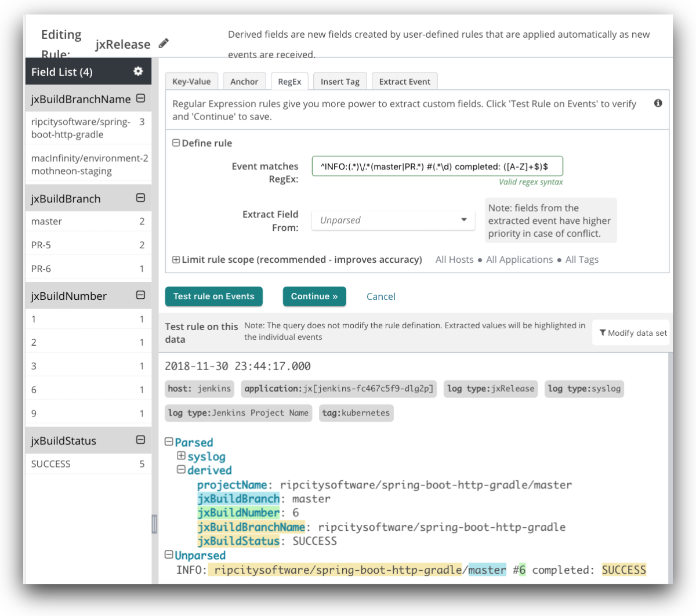Collapse the derived fields node
Image resolution: width=696 pixels, height=616 pixels.
coord(180,470)
